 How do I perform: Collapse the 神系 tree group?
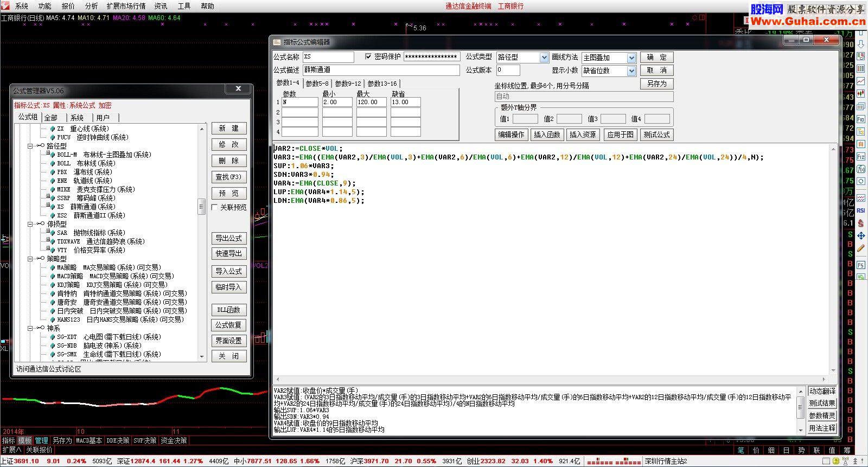pos(30,328)
